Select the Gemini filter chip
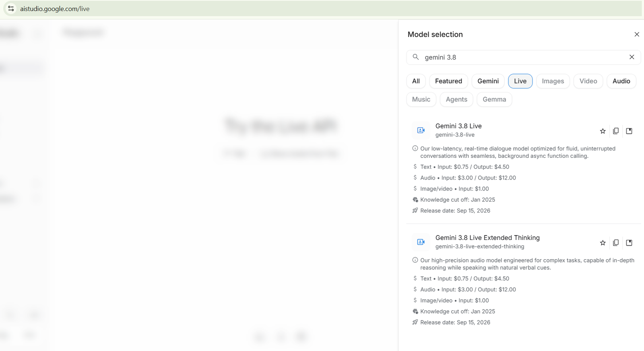Viewport: 644px width, 351px height. (488, 81)
